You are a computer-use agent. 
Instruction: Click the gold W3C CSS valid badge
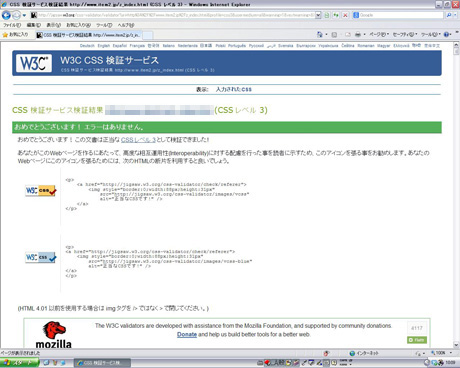pyautogui.click(x=41, y=191)
